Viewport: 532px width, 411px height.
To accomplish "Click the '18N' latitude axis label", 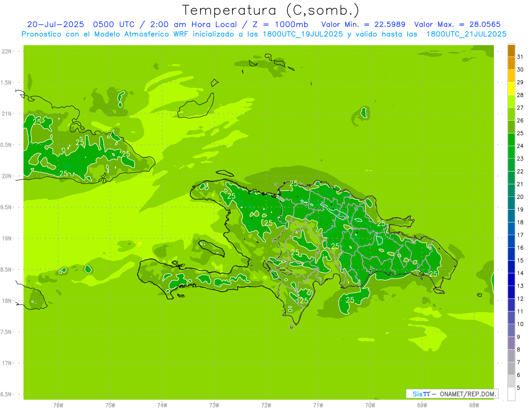I will 7,301.
